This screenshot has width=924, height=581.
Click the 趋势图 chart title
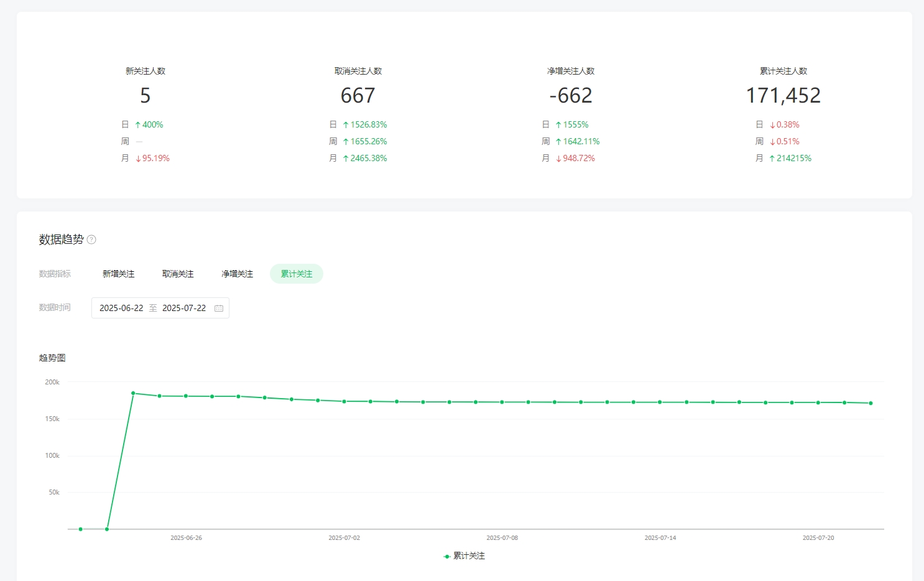point(52,358)
